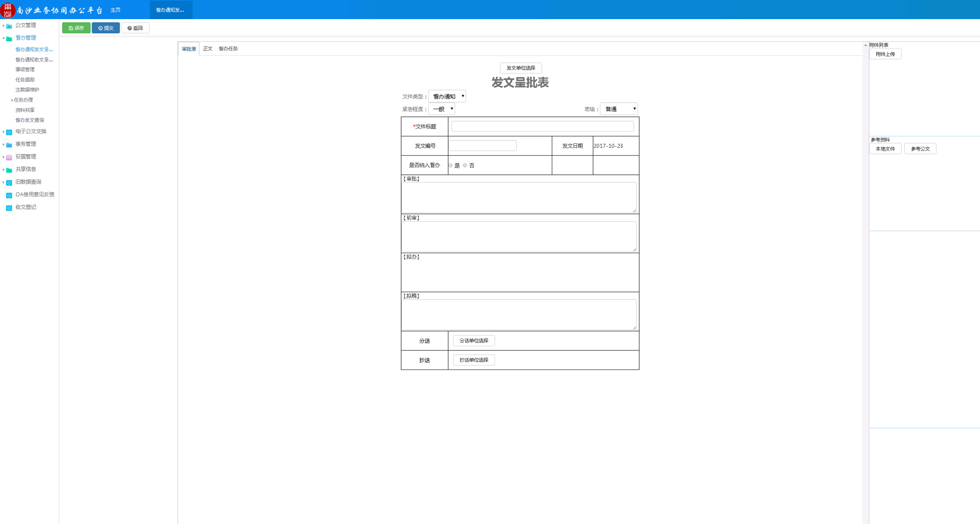Click the 设置管理 purple icon
Image resolution: width=980 pixels, height=524 pixels.
click(x=9, y=157)
